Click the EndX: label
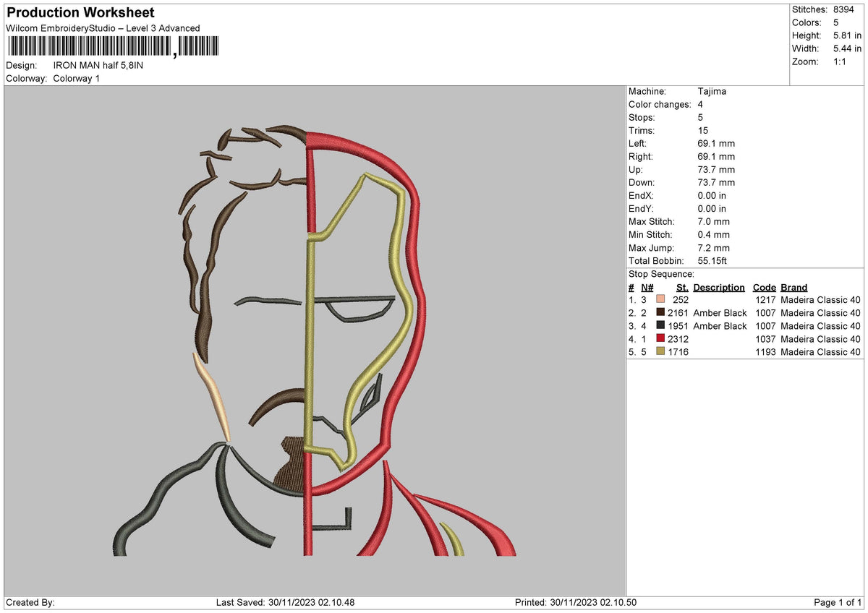868x613 pixels. (642, 195)
